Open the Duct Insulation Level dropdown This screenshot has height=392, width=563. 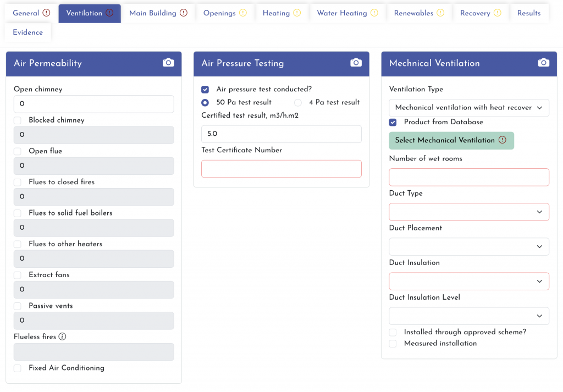coord(468,316)
